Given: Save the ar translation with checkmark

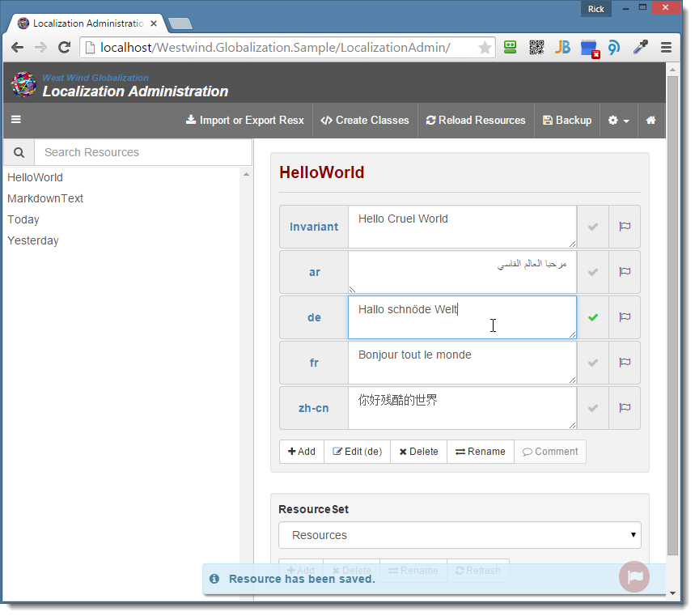Looking at the screenshot, I should coord(593,272).
